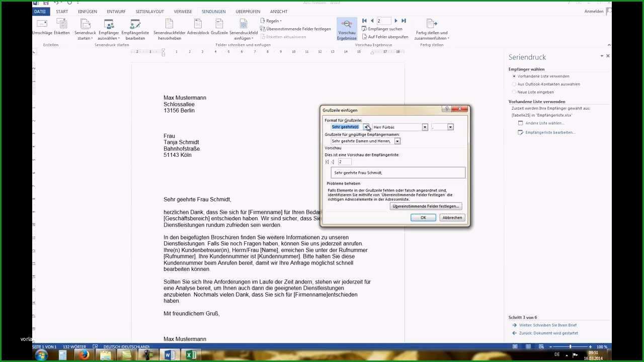The height and width of the screenshot is (362, 644).
Task: Click Empfänger suchen in ribbon
Action: click(x=382, y=29)
